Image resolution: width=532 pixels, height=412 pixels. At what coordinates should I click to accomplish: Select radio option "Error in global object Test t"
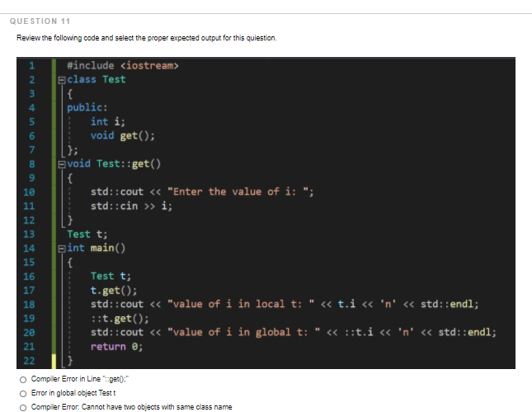pyautogui.click(x=23, y=394)
